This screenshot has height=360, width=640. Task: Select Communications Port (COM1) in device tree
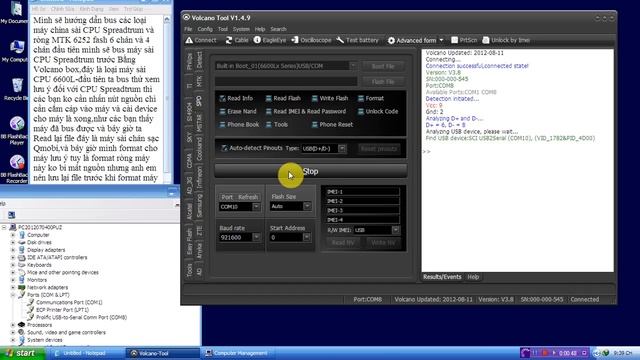[69, 302]
